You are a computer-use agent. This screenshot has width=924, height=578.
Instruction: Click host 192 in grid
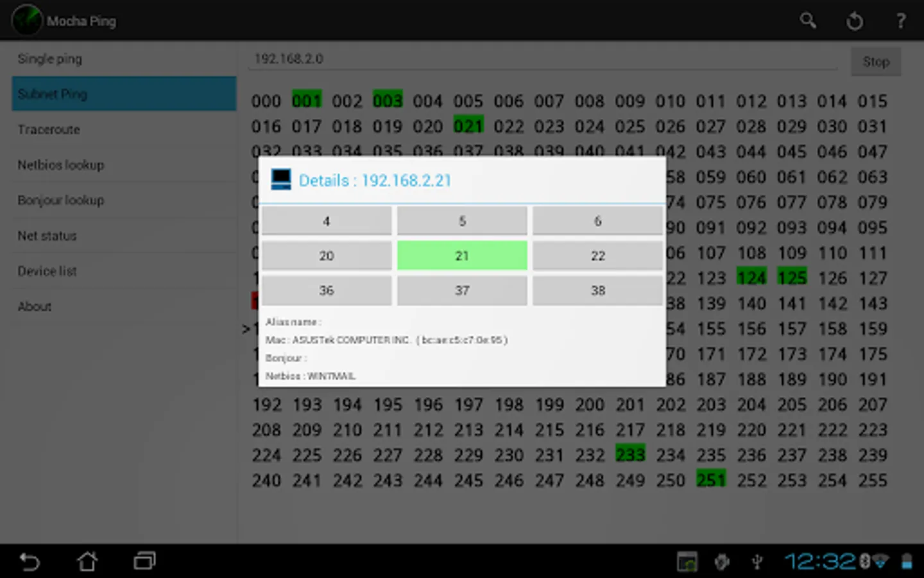tap(266, 405)
